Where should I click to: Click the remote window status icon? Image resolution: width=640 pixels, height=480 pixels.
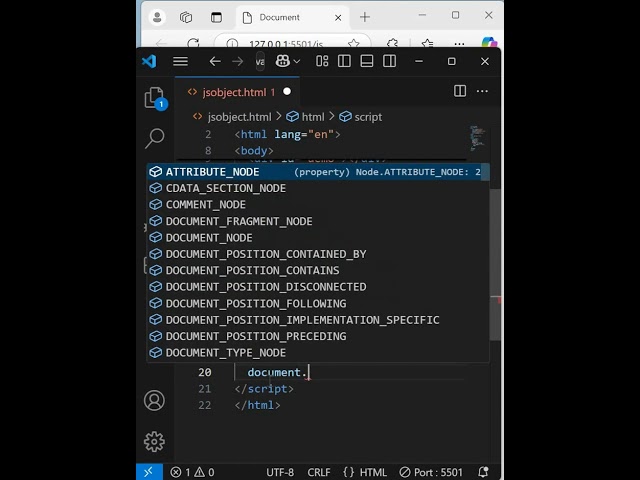(149, 472)
